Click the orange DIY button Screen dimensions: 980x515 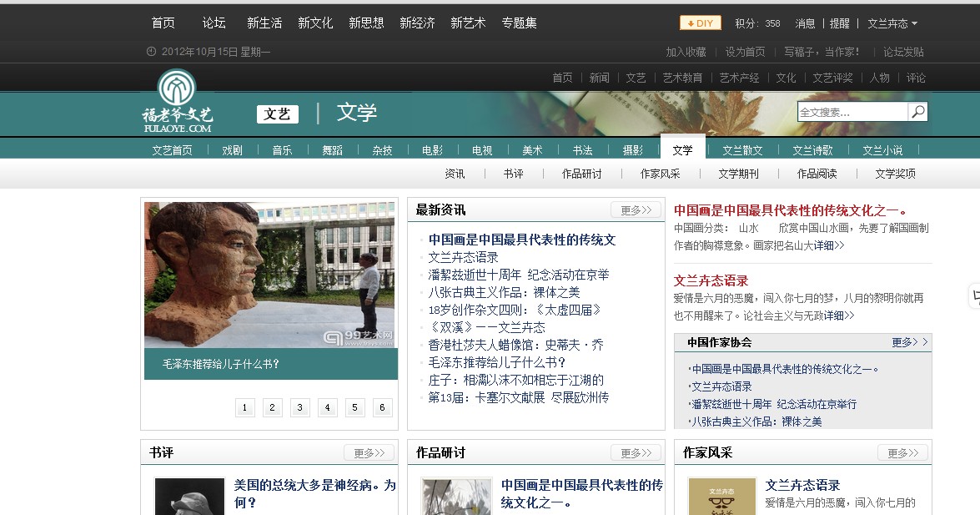point(700,23)
